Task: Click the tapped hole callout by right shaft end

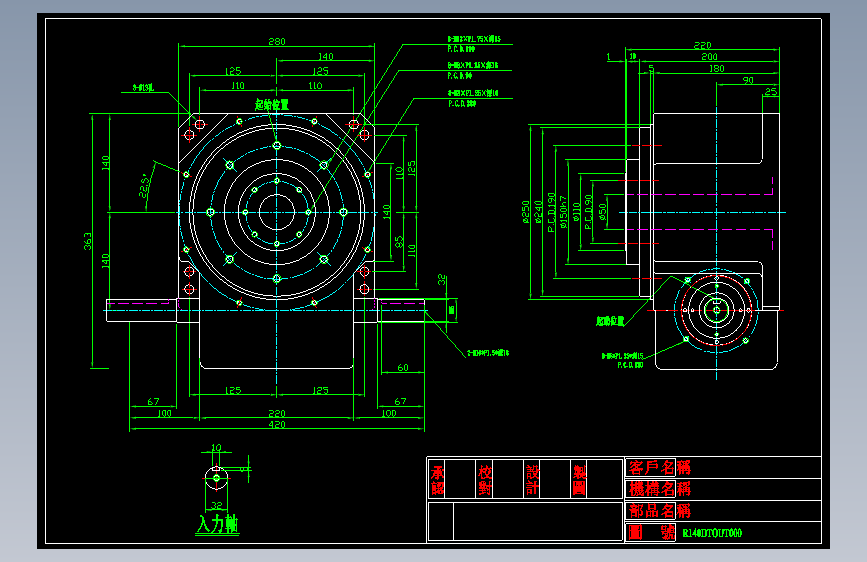Action: [x=488, y=352]
